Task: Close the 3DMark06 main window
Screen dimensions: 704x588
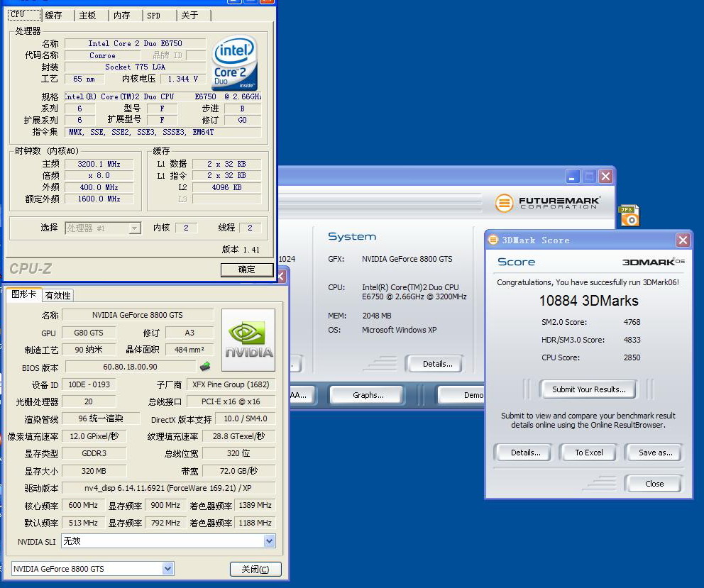Action: tap(605, 177)
